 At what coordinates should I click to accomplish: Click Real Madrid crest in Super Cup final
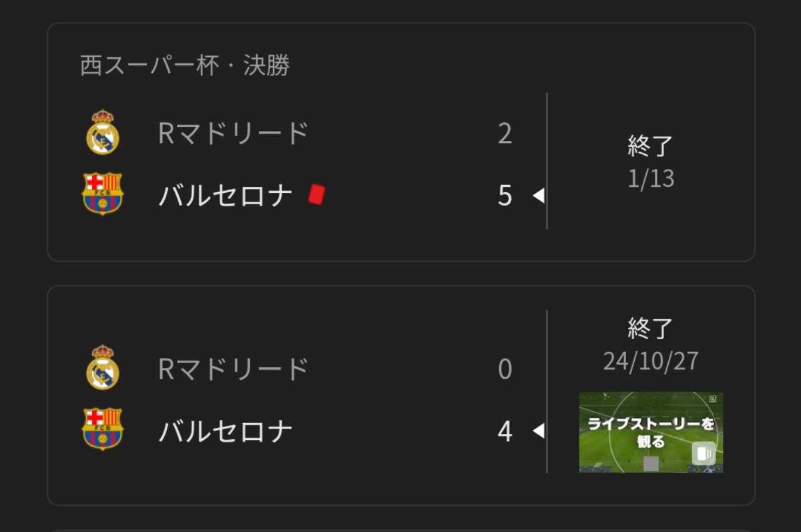pyautogui.click(x=103, y=132)
